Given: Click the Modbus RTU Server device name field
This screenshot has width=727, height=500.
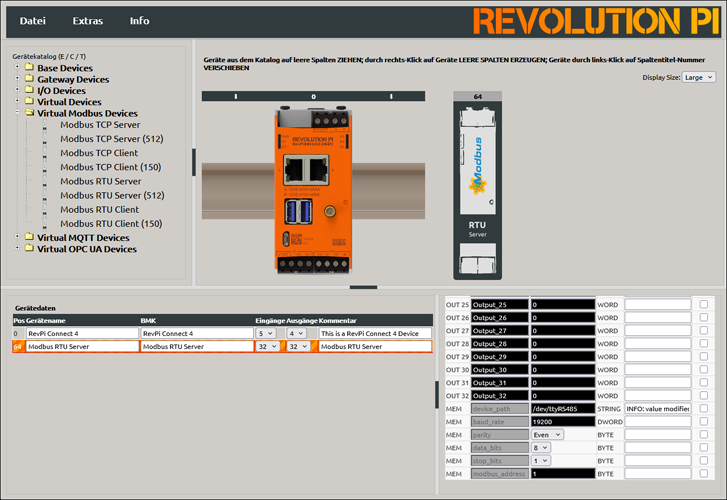Looking at the screenshot, I should coord(83,346).
